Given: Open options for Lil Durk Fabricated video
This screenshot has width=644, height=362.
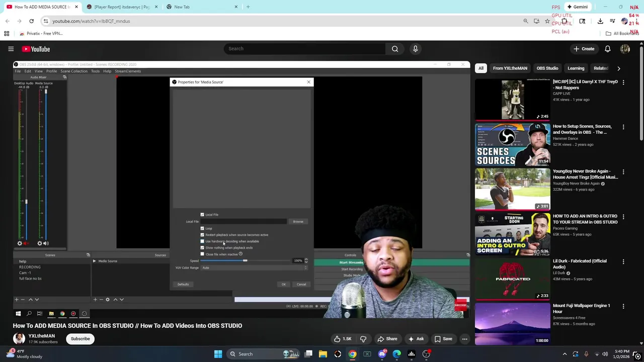Looking at the screenshot, I should (x=623, y=261).
